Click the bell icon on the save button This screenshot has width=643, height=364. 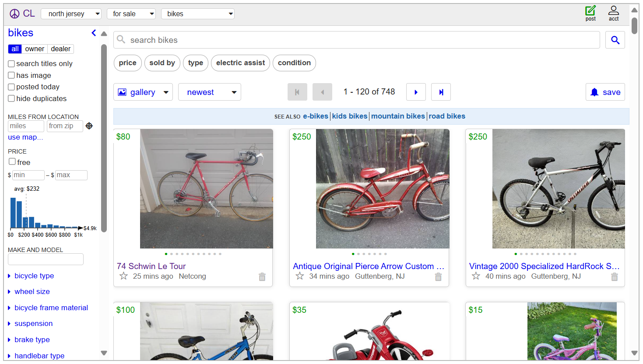click(594, 92)
